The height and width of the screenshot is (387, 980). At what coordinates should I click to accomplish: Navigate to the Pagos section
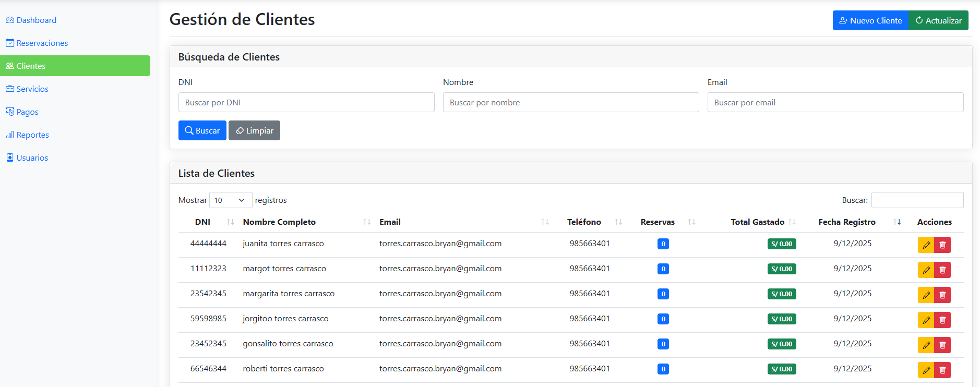27,112
